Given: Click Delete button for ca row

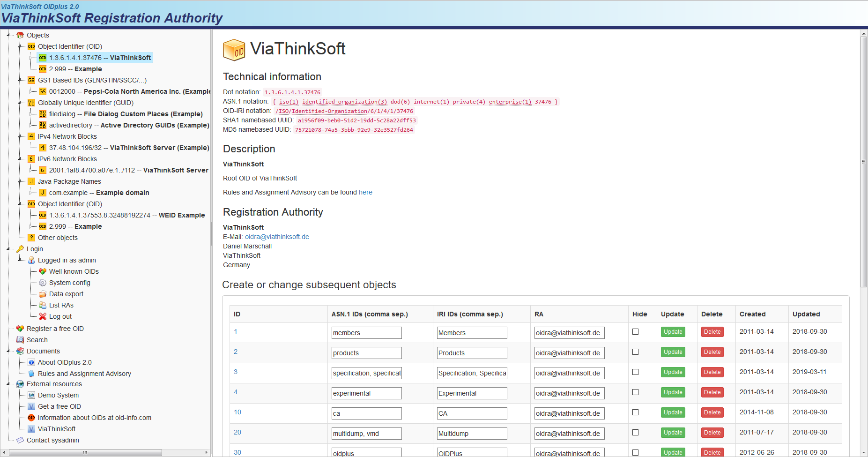Looking at the screenshot, I should click(712, 412).
